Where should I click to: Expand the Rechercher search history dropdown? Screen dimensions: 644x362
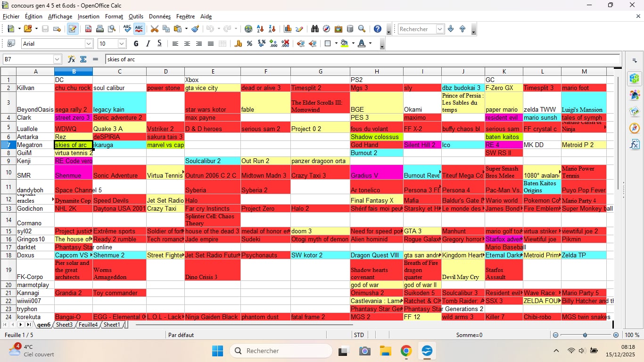440,29
